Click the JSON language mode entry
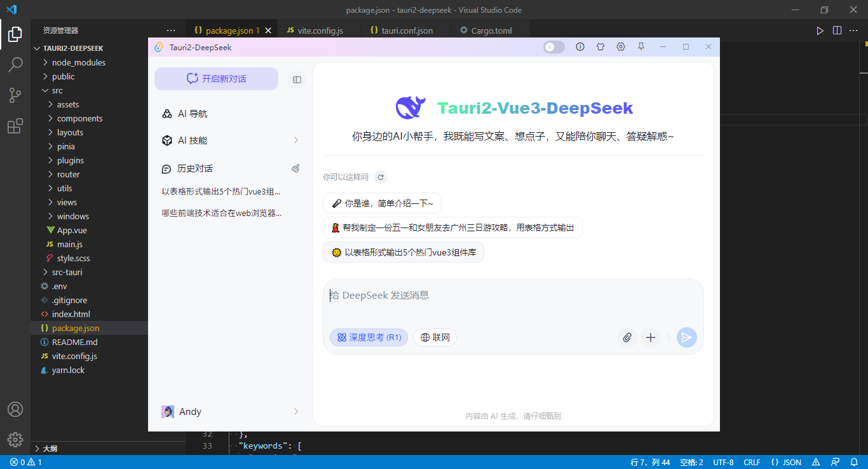 pyautogui.click(x=786, y=462)
